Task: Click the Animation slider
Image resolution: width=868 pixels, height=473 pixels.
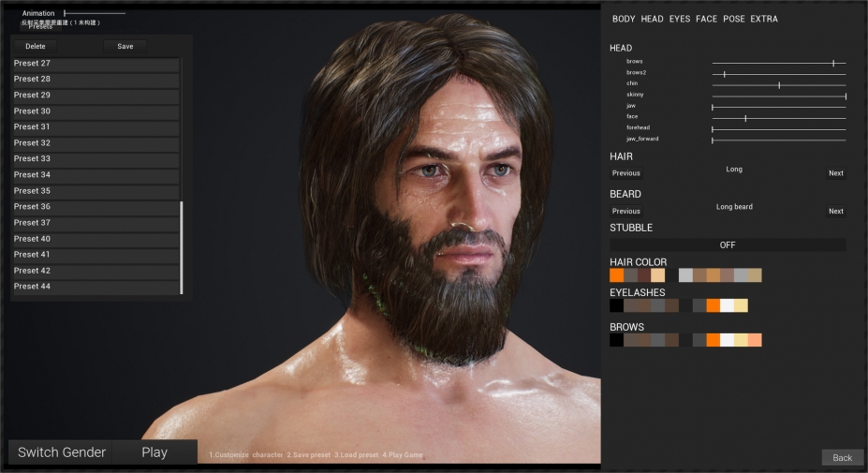Action: pyautogui.click(x=94, y=13)
